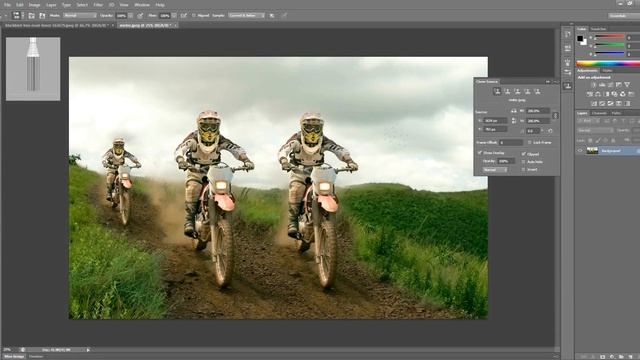Lock image pixels with brush lock icon

tap(598, 140)
